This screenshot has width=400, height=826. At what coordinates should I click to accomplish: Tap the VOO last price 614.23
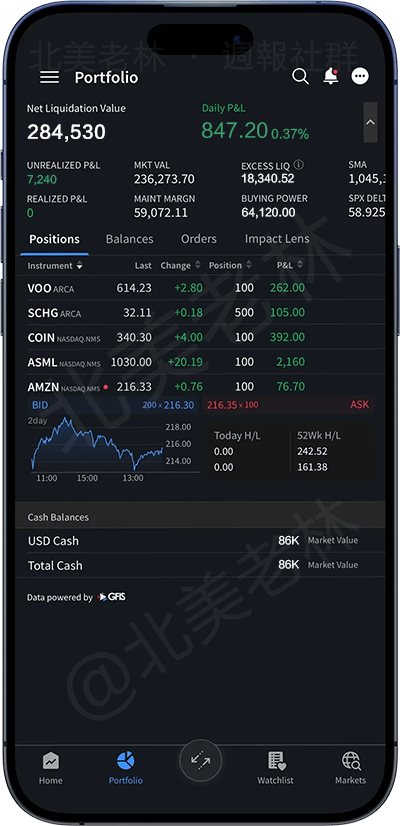134,288
